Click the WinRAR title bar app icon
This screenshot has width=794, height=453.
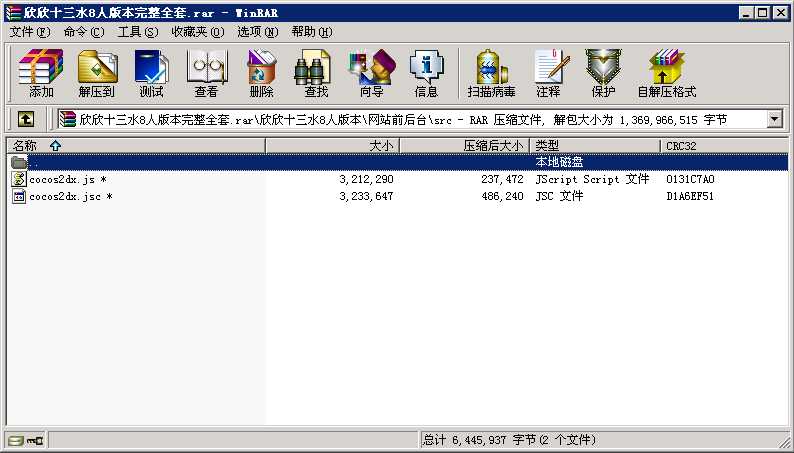pos(13,13)
